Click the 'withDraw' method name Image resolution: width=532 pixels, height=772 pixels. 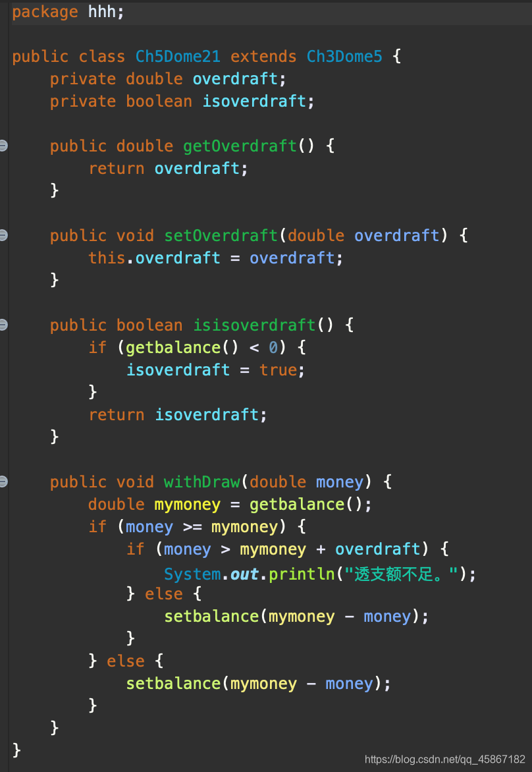pos(201,482)
